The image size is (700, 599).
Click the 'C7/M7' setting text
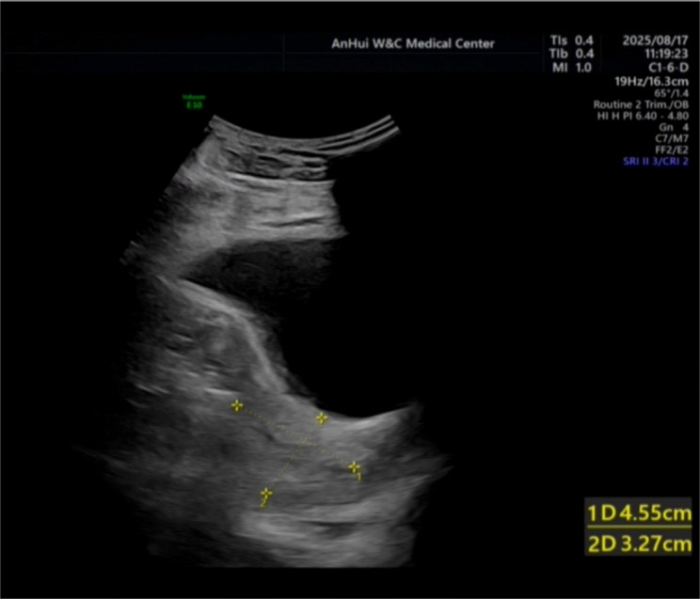click(672, 139)
